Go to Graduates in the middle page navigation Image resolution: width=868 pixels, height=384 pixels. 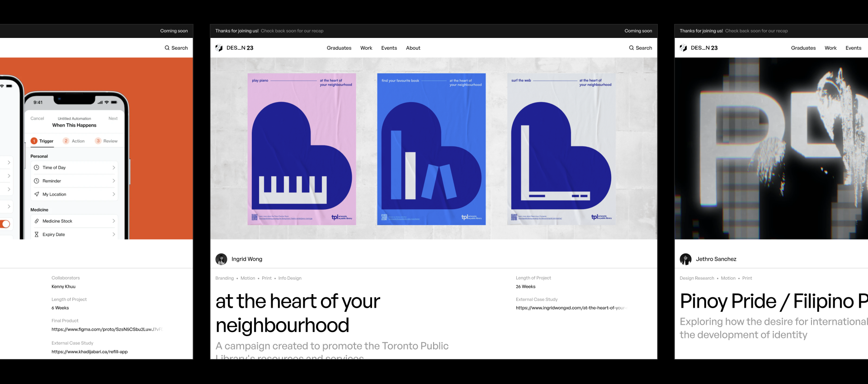[339, 48]
